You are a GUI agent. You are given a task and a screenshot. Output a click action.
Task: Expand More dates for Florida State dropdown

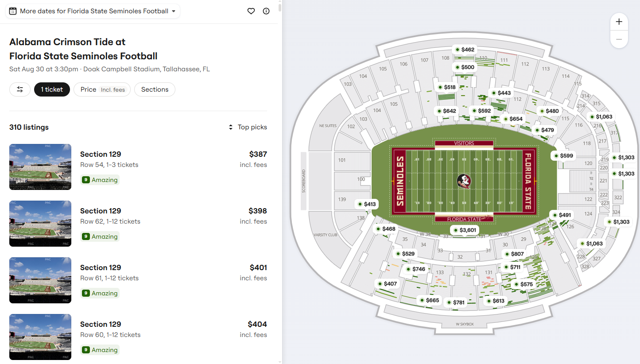coord(93,11)
